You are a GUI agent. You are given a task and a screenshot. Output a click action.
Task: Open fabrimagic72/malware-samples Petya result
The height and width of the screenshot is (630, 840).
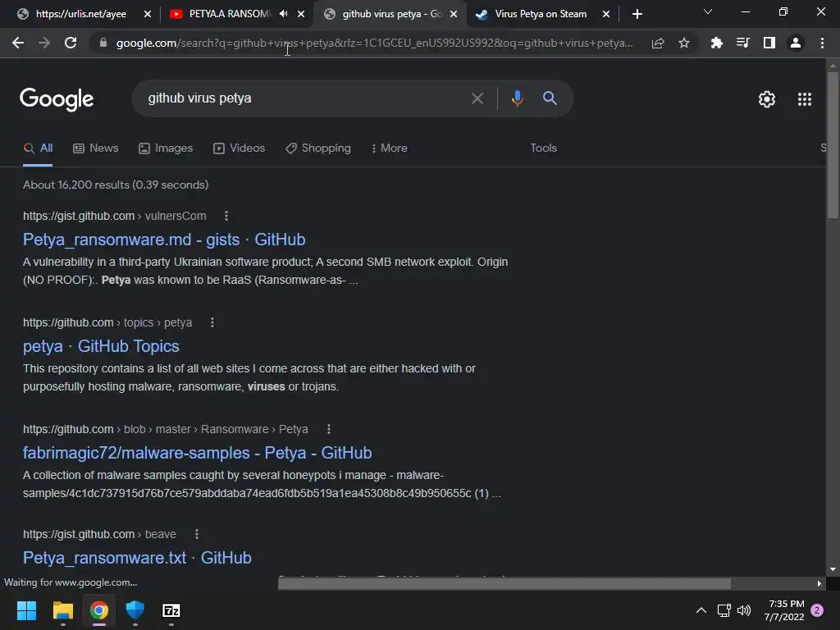197,453
